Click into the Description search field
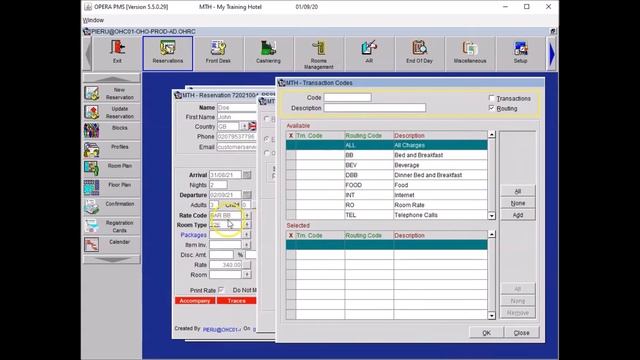The image size is (640, 360). coord(375,108)
